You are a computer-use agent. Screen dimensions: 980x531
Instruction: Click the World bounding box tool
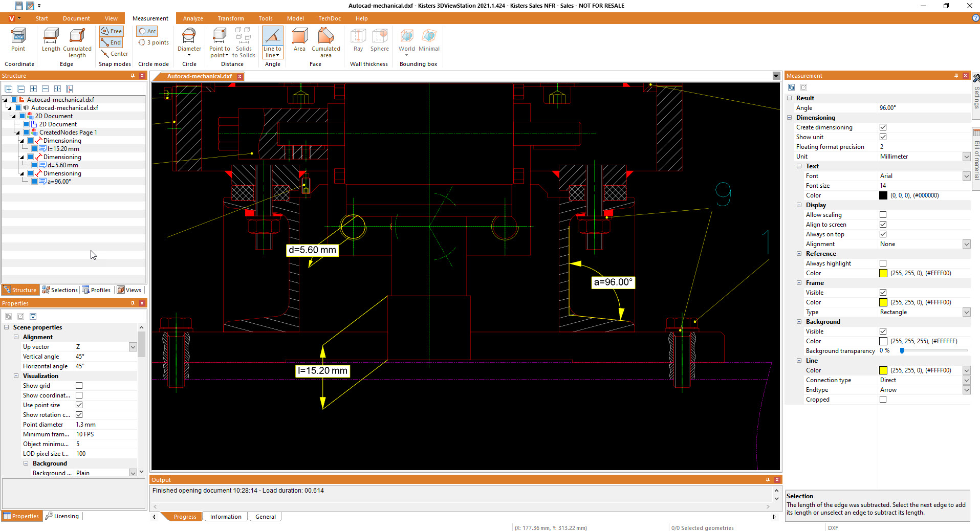pos(406,40)
